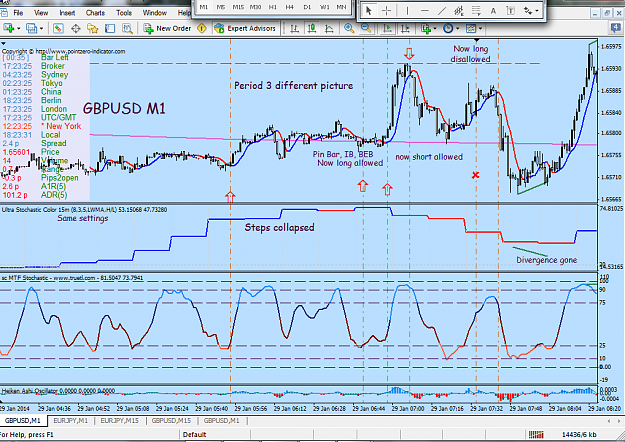Switch to the GBPUSD,M1 active chart tab

[x=23, y=420]
